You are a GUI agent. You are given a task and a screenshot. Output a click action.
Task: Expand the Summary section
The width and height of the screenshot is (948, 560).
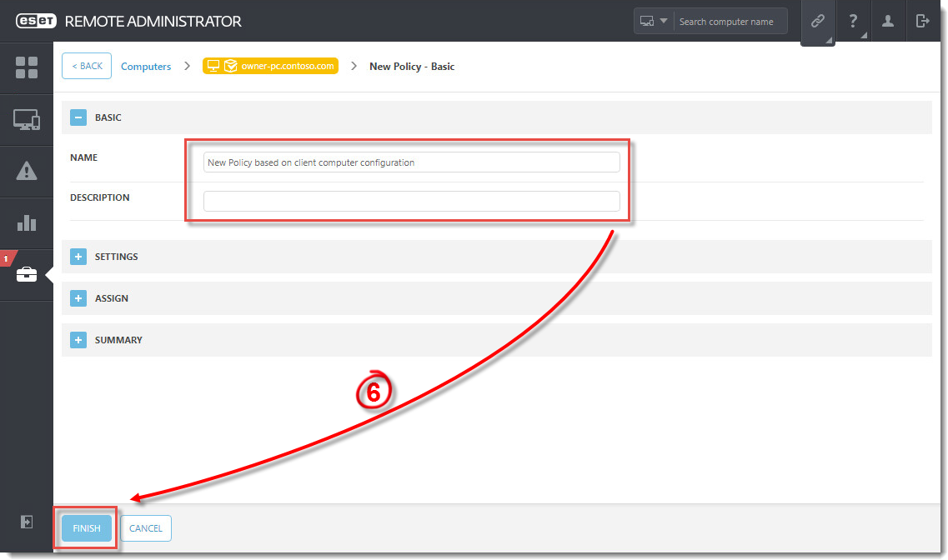tap(78, 340)
